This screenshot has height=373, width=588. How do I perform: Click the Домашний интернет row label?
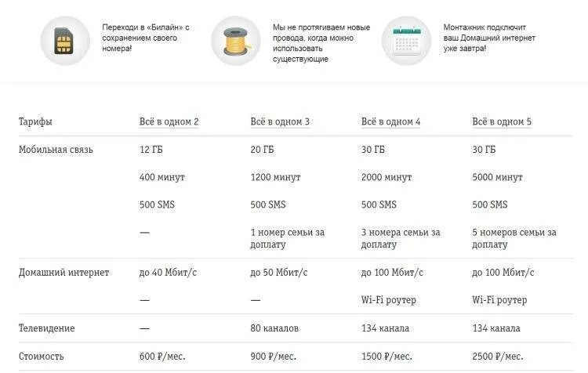64,273
